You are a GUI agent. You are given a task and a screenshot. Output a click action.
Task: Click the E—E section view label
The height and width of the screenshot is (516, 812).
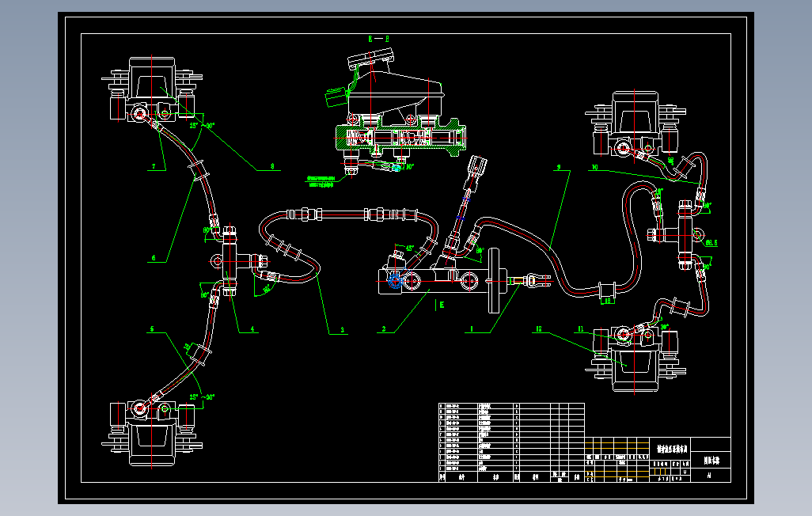378,39
